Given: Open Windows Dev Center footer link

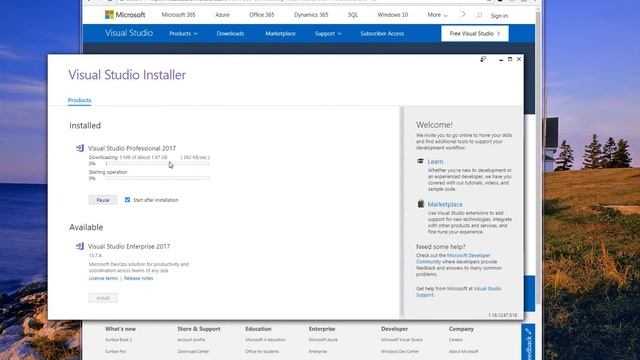Looking at the screenshot, I should [400, 351].
